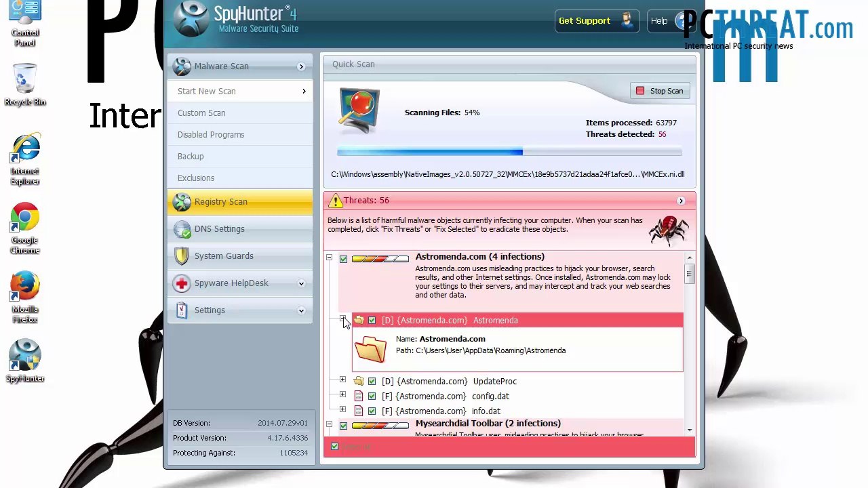Screen dimensions: 868x488
Task: Select the Recycle Bin desktop icon
Action: [25, 84]
